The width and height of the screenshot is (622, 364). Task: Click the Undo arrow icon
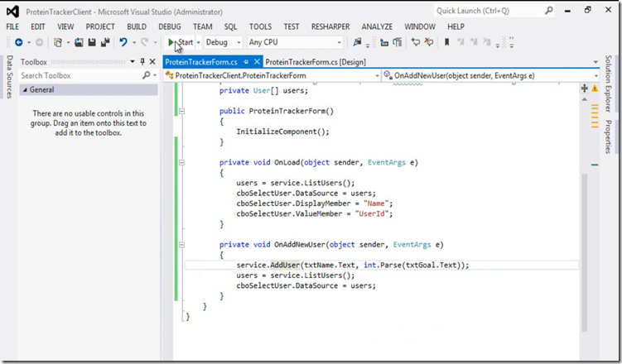(123, 42)
